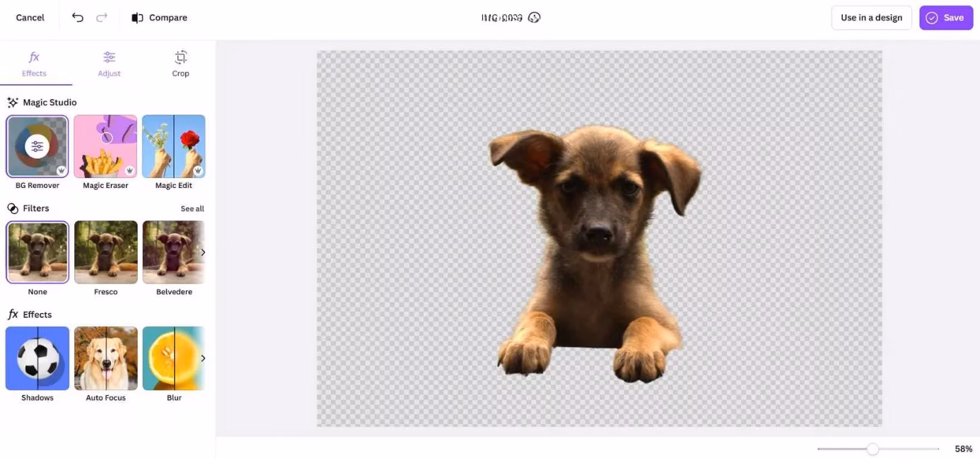Select the Magic Edit tool
Screen dimensions: 980x458
(x=173, y=146)
